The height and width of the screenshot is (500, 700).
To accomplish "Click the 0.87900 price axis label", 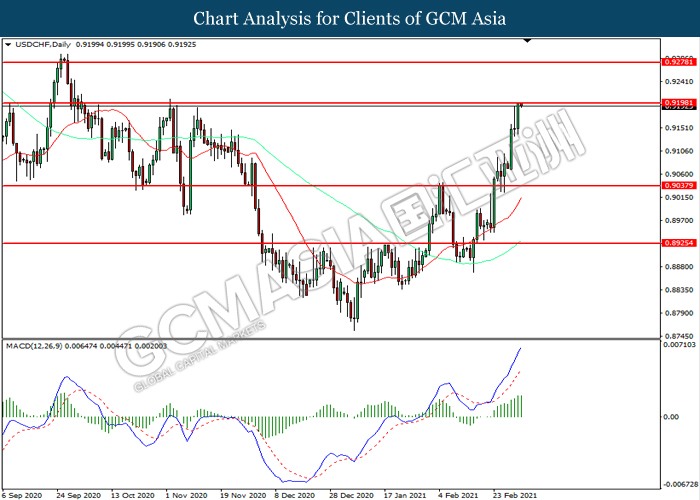I will click(679, 313).
